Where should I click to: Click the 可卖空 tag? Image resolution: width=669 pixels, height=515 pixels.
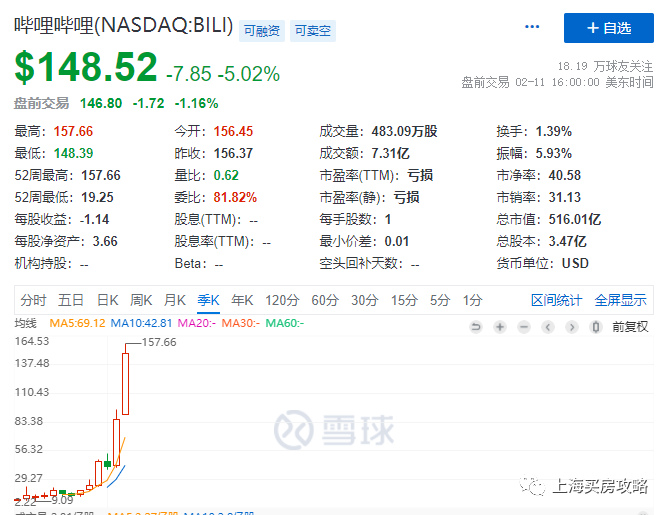click(313, 31)
